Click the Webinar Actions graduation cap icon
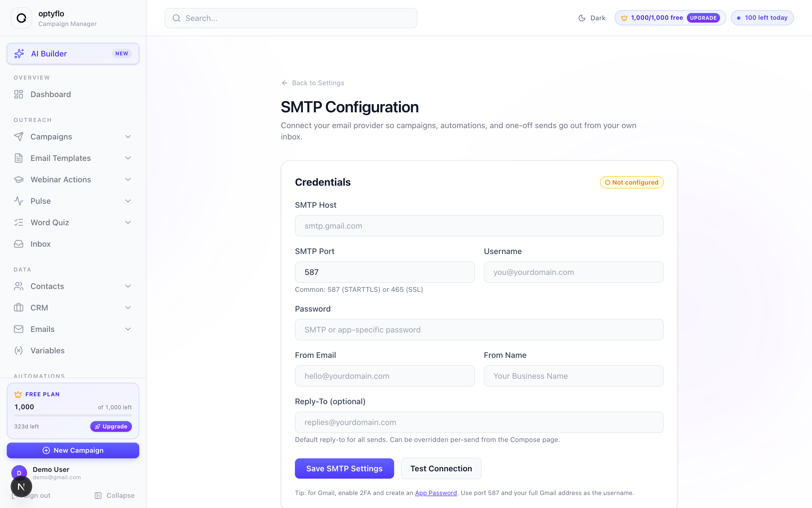The image size is (812, 508). pyautogui.click(x=18, y=179)
